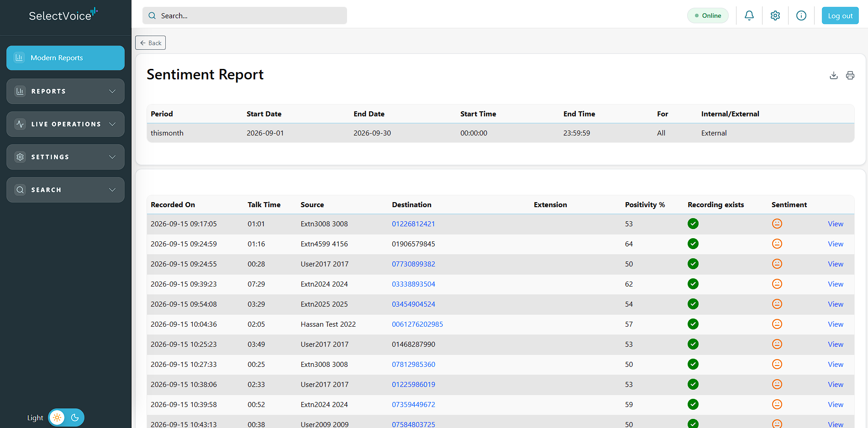This screenshot has height=428, width=868.
Task: Select source cell Hassan Test 2022
Action: [328, 324]
